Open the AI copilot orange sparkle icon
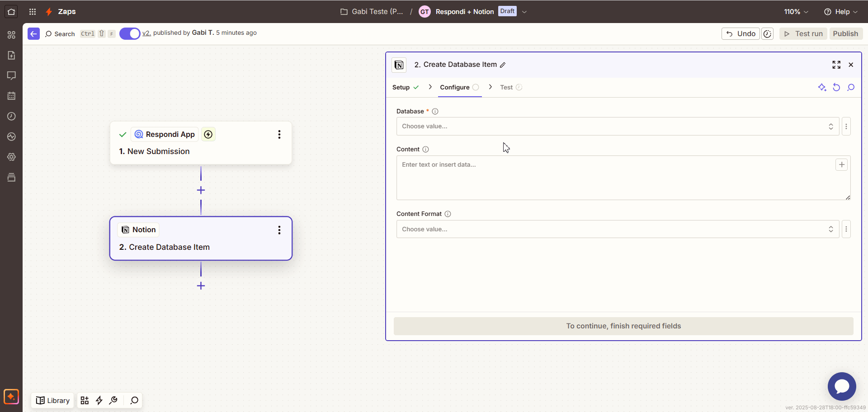868x412 pixels. (11, 397)
